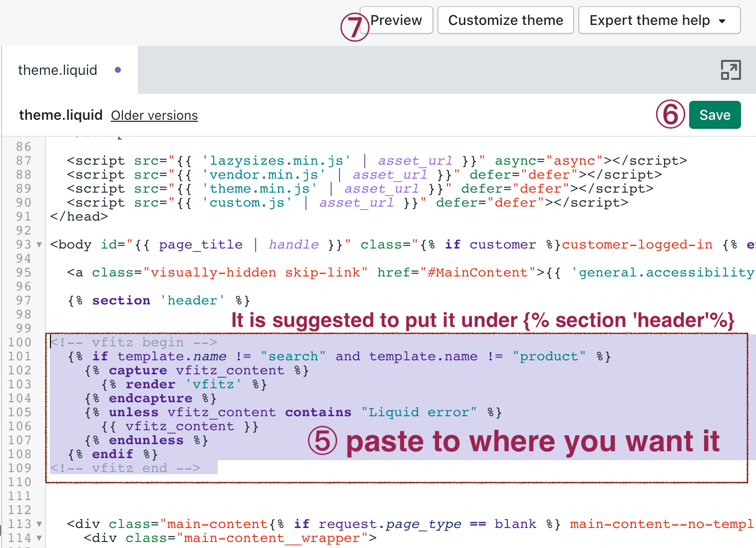Toggle full-screen editor expand icon
Screen dimensions: 756x548
(x=731, y=70)
